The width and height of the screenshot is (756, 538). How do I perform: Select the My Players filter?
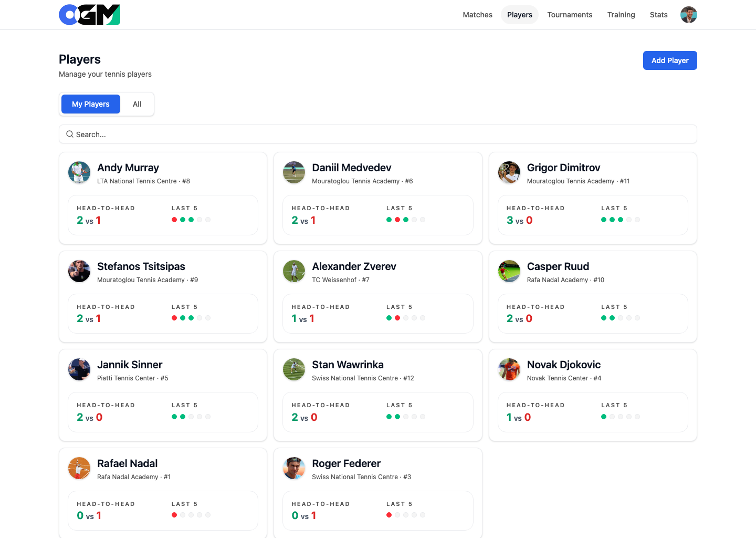tap(90, 104)
